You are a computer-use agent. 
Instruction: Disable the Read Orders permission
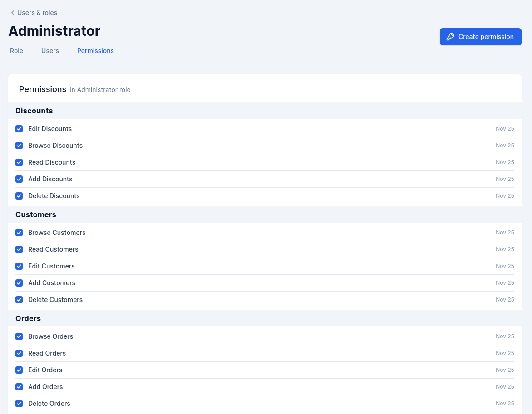pyautogui.click(x=19, y=353)
